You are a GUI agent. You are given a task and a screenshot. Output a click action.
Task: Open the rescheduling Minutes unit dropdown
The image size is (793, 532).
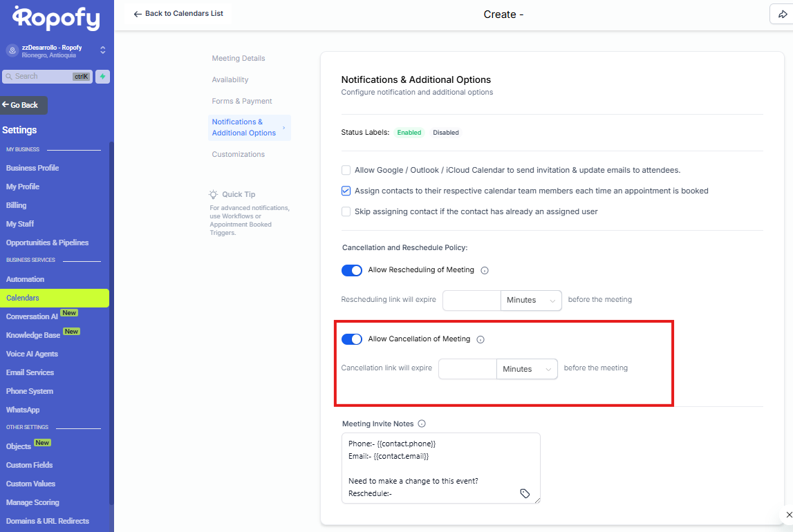coord(531,301)
